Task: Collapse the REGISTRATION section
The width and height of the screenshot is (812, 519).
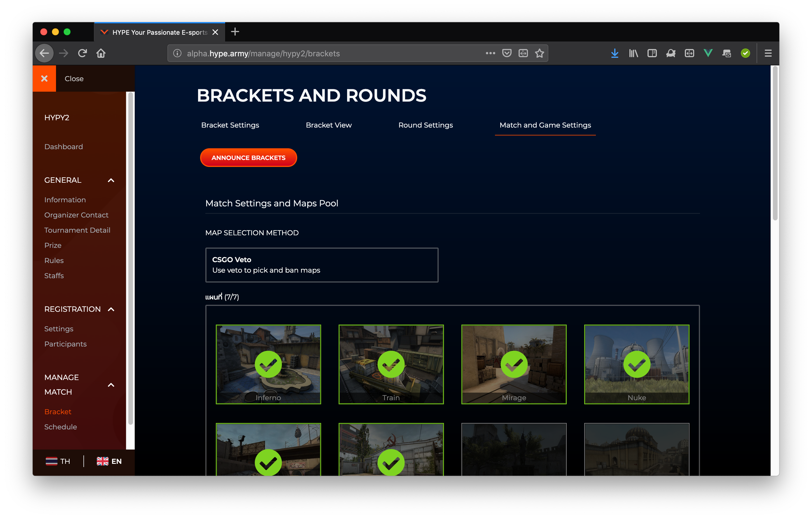Action: (x=111, y=309)
